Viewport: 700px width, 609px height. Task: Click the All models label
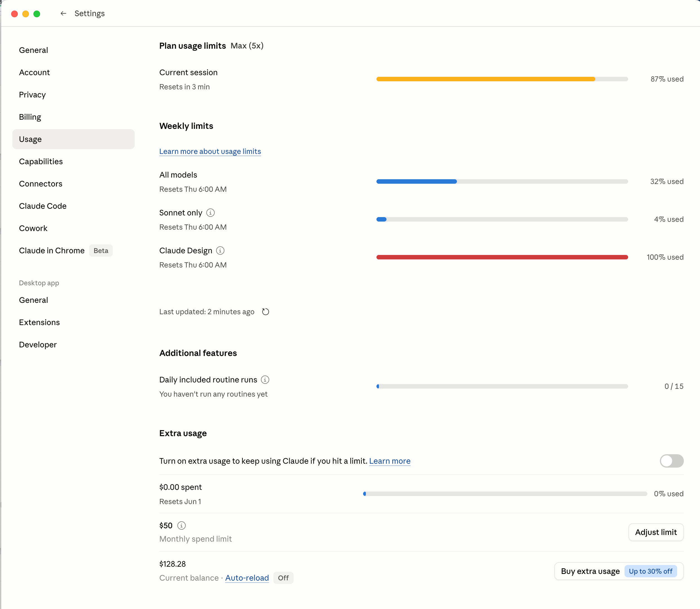(178, 175)
